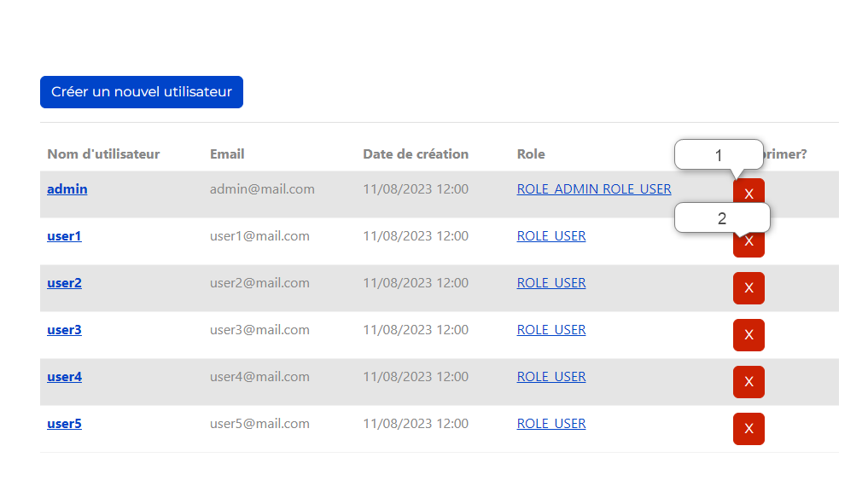
Task: Open the ROLE_USER link in user1's row
Action: tap(551, 236)
